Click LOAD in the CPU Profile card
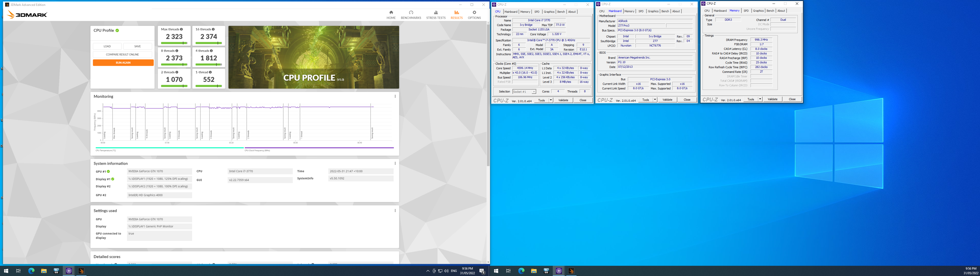The image size is (980, 276). coord(107,47)
